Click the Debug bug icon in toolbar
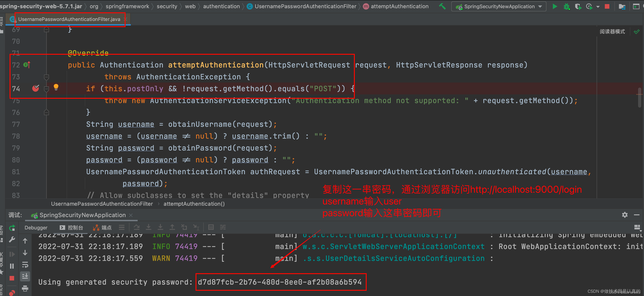 (x=567, y=6)
